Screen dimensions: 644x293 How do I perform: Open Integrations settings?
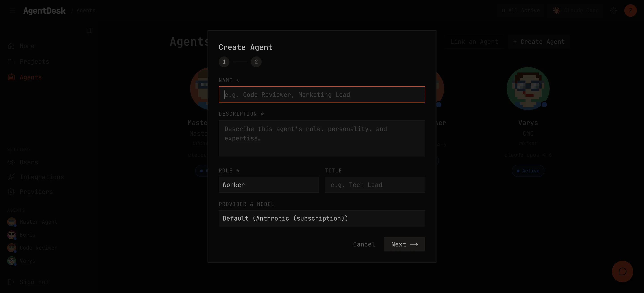click(42, 177)
